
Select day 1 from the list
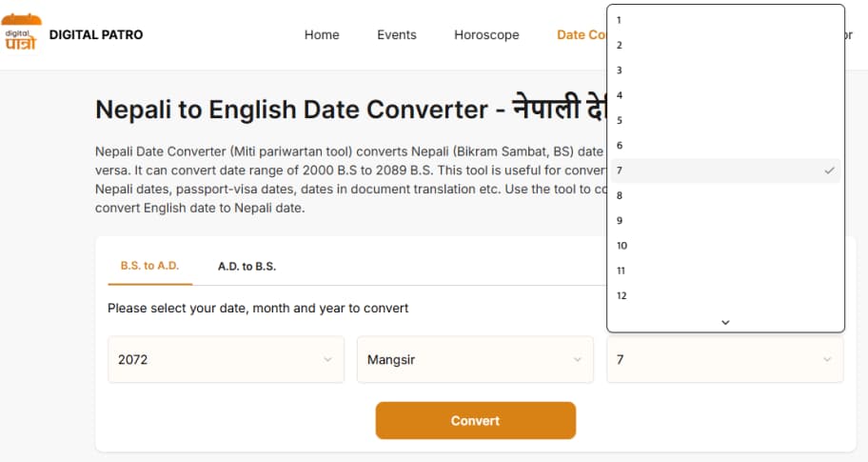pyautogui.click(x=726, y=20)
